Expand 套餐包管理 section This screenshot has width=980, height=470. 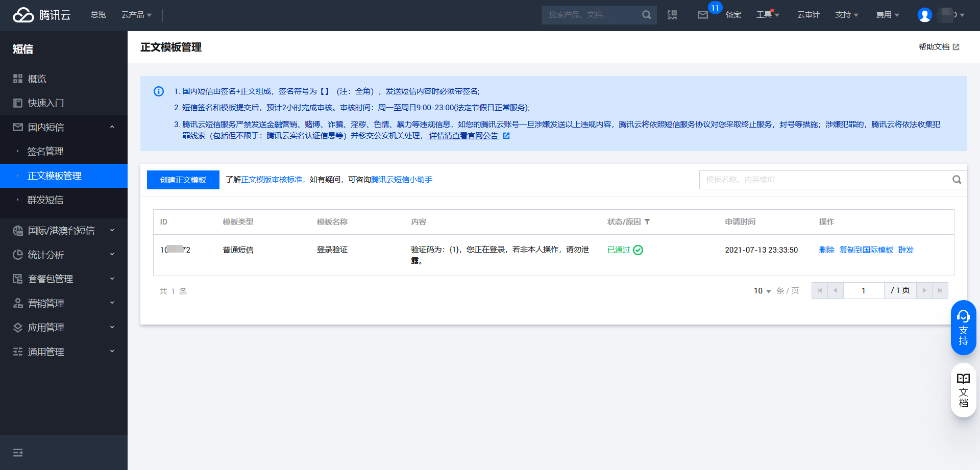(64, 279)
